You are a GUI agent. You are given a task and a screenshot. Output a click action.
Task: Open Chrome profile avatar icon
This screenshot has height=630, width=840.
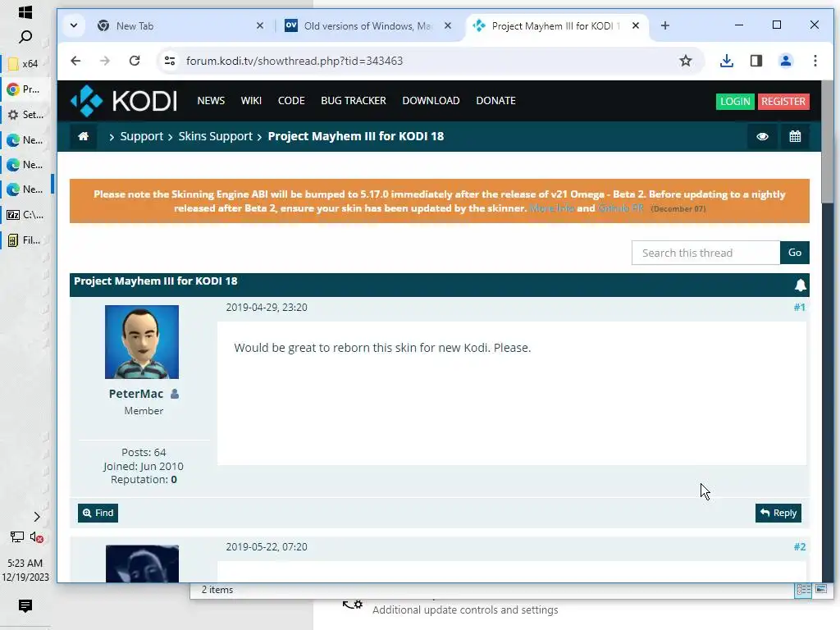tap(785, 61)
